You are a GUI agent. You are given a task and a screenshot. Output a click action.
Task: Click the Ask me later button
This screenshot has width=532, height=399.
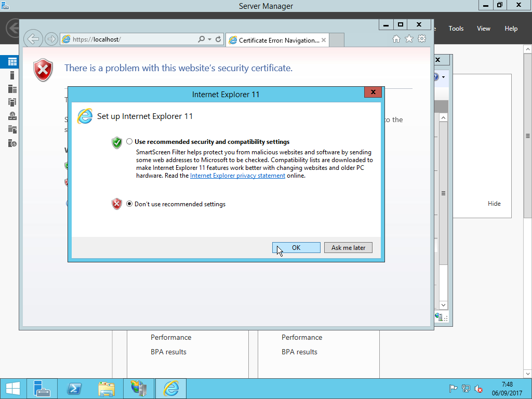click(348, 248)
